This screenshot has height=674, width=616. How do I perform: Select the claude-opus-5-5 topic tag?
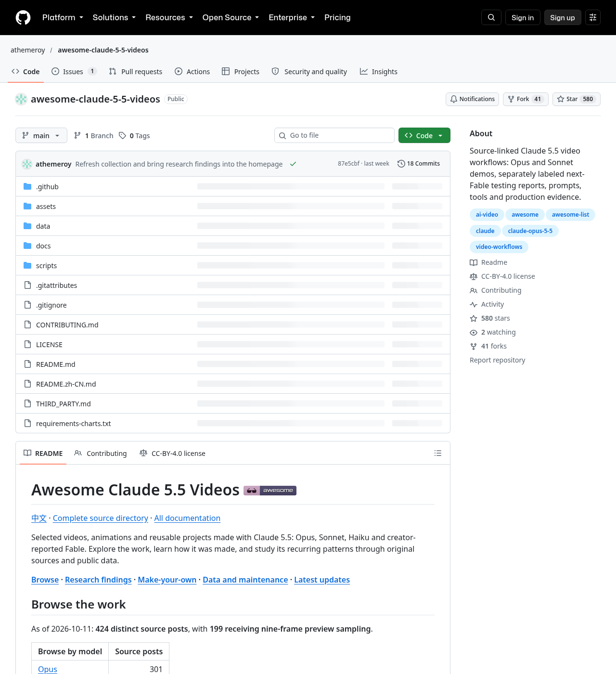(530, 231)
